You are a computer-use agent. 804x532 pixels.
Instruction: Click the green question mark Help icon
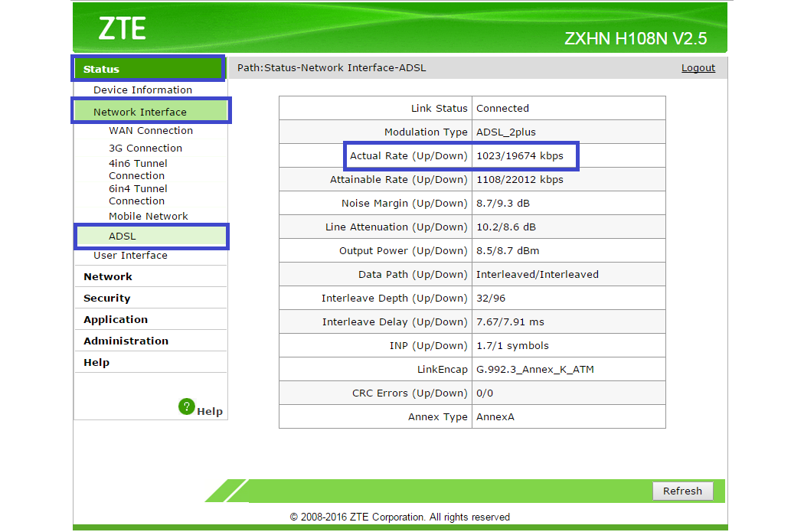tap(187, 407)
